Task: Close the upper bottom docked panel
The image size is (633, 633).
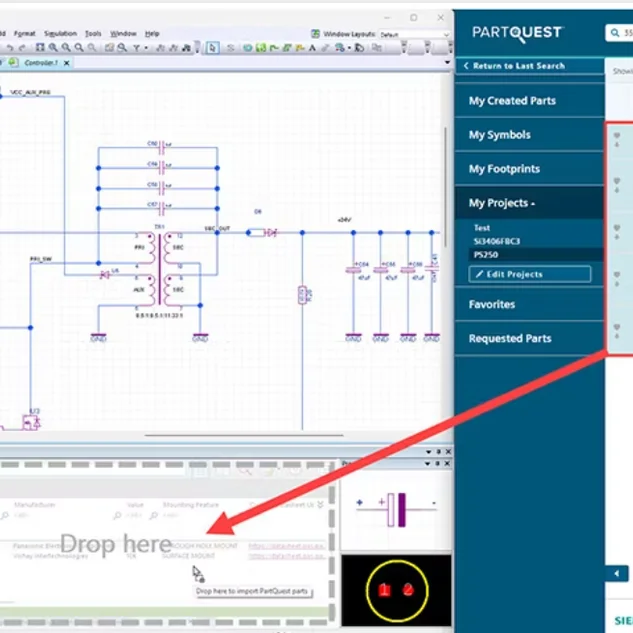Action: point(448,452)
